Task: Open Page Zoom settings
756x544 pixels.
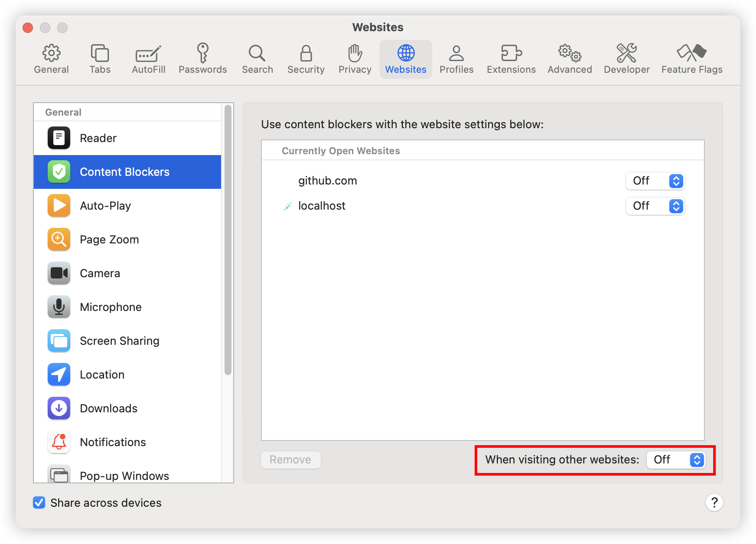Action: [109, 240]
